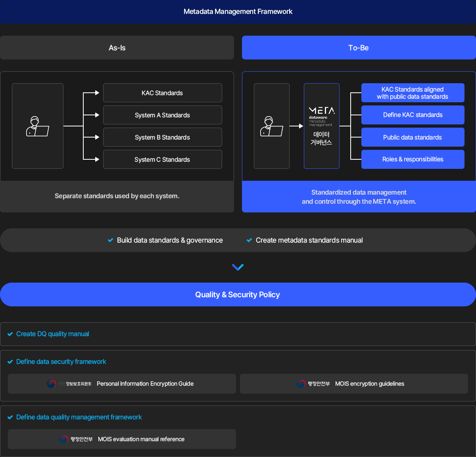
Task: Click the caption 'Separate standards used by each system.'
Action: (x=117, y=196)
